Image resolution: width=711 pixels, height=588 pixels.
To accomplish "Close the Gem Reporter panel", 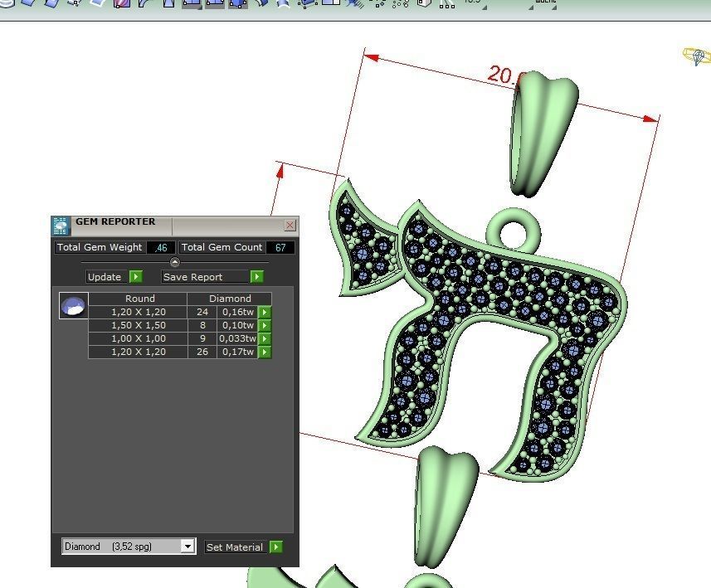I will [x=290, y=225].
